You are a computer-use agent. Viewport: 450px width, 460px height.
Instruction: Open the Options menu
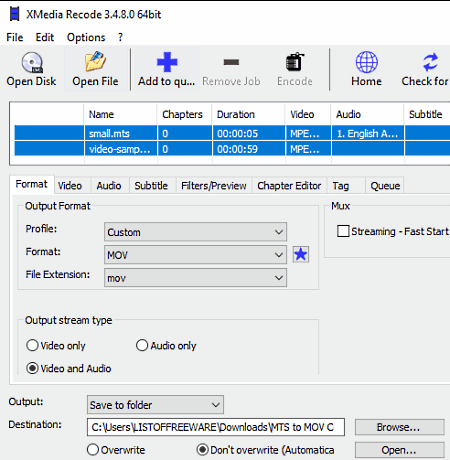coord(86,37)
